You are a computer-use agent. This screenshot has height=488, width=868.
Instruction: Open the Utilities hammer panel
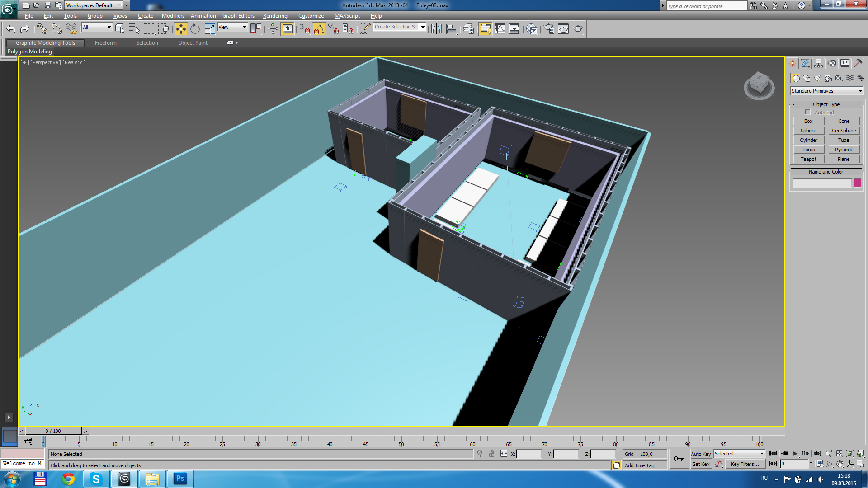pyautogui.click(x=858, y=63)
